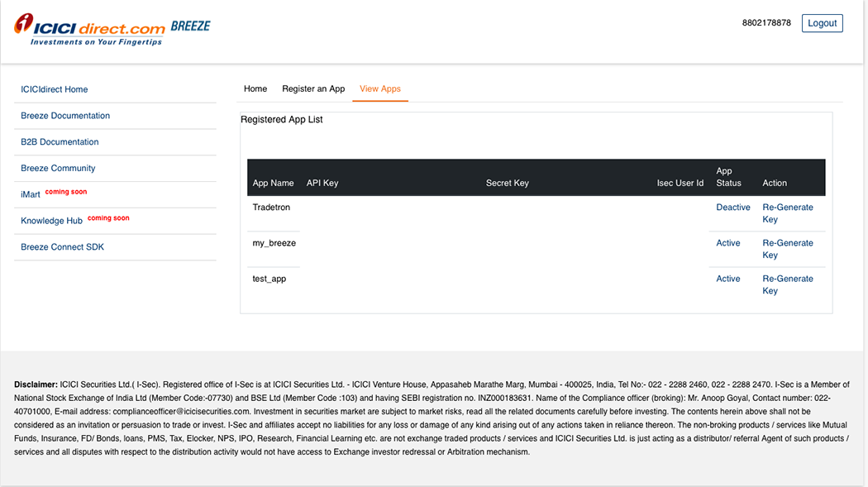Re-Generate Key for my_breeze app

(787, 249)
